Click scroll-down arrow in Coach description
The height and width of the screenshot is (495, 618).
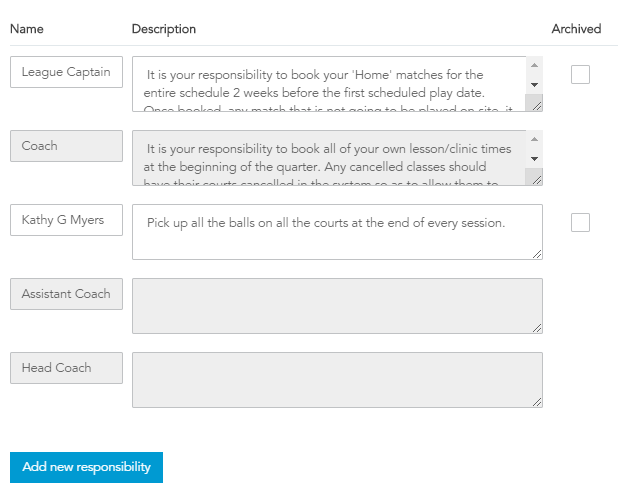[x=534, y=159]
